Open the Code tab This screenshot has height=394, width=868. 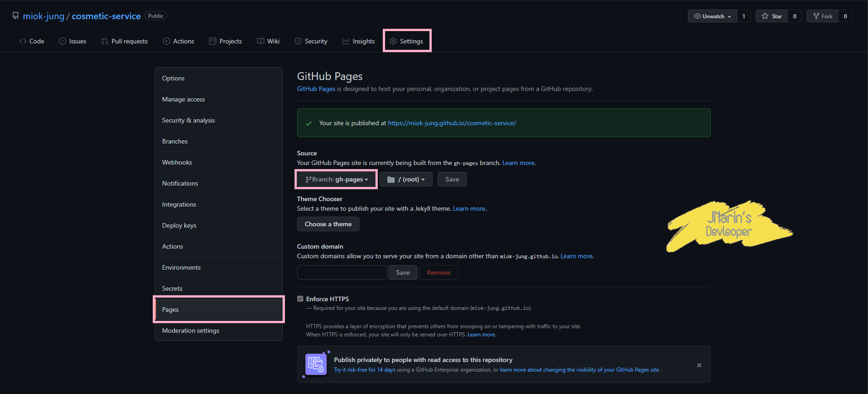pyautogui.click(x=32, y=41)
